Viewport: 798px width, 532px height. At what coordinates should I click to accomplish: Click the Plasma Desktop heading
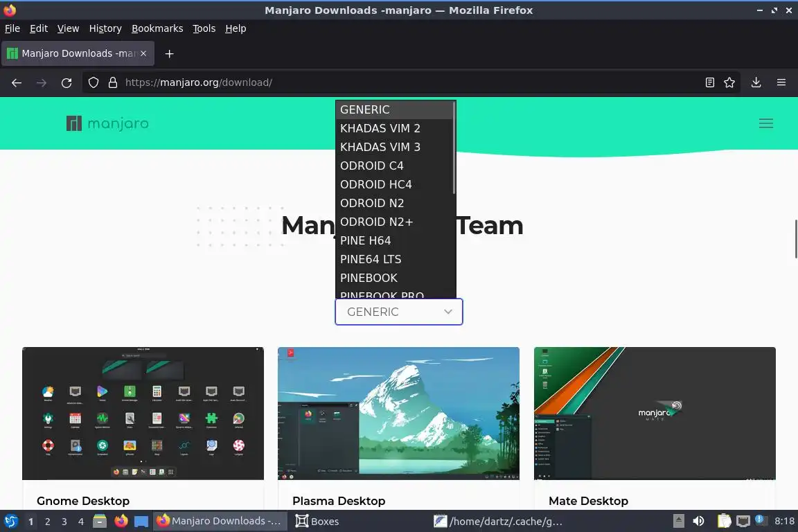coord(339,501)
